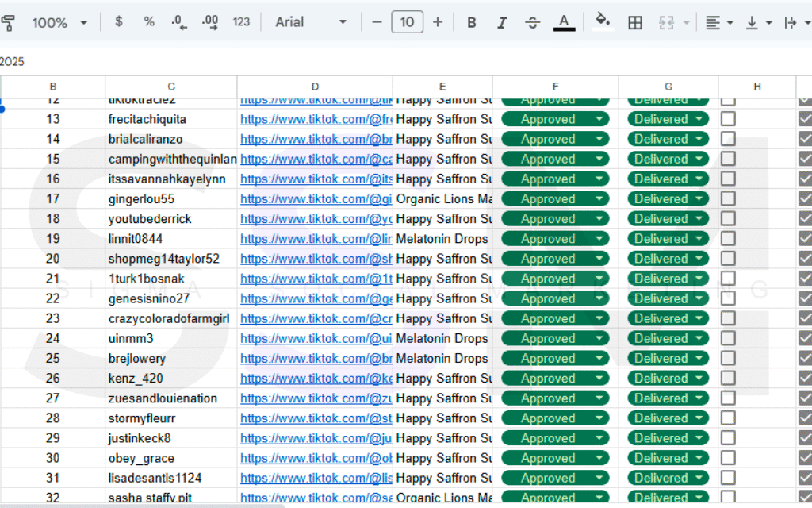Select Organic Lions Ma cell for gingerlou55

(442, 199)
